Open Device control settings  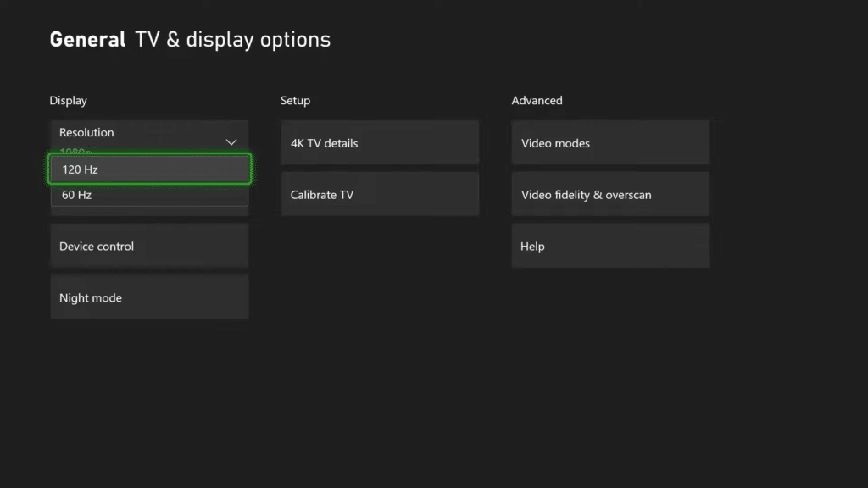point(149,246)
